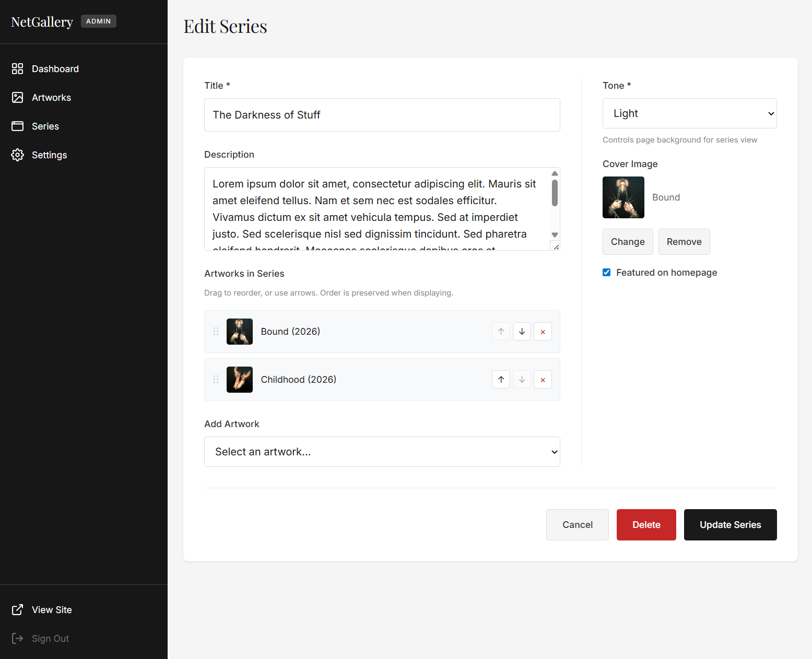812x659 pixels.
Task: Click the drag handle beside Childhood
Action: (216, 380)
